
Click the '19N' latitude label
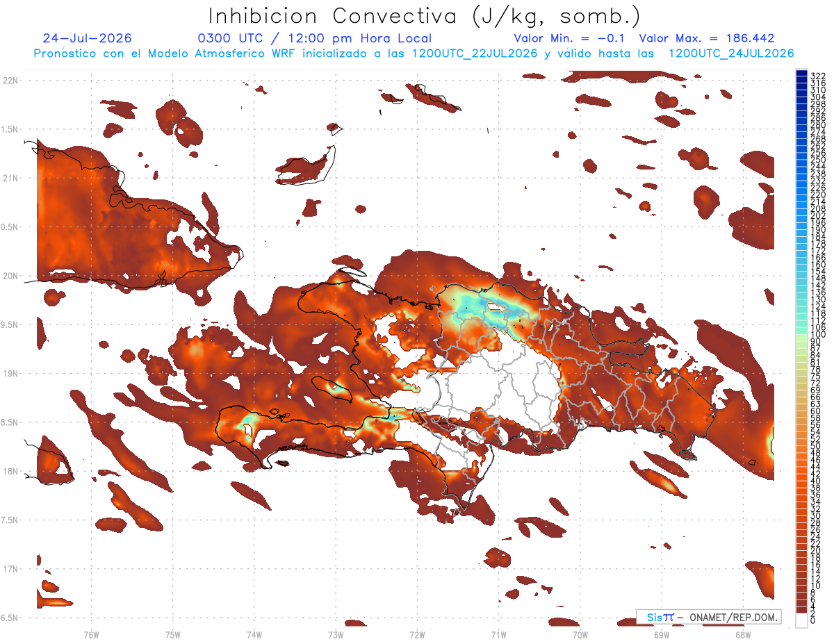[10, 373]
